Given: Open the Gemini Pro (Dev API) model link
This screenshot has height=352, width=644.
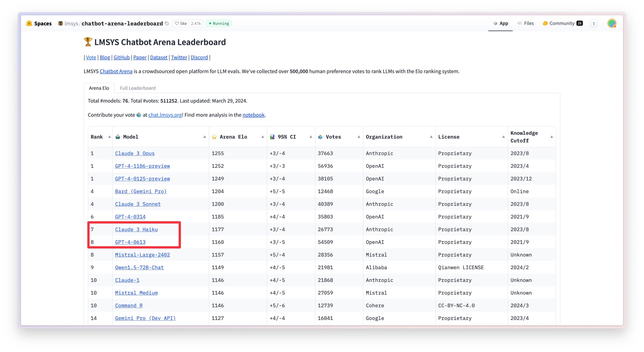Looking at the screenshot, I should pyautogui.click(x=145, y=318).
